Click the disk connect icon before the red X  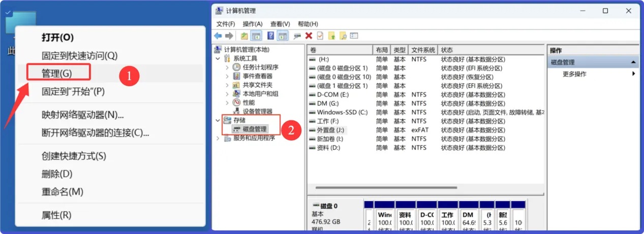coord(297,36)
